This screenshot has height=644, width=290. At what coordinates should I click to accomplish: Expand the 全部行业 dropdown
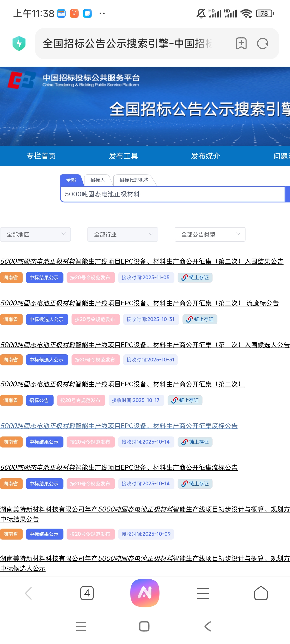tap(123, 235)
